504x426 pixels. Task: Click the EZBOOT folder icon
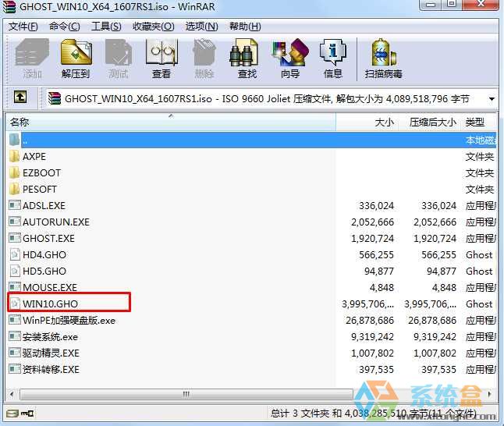(14, 173)
